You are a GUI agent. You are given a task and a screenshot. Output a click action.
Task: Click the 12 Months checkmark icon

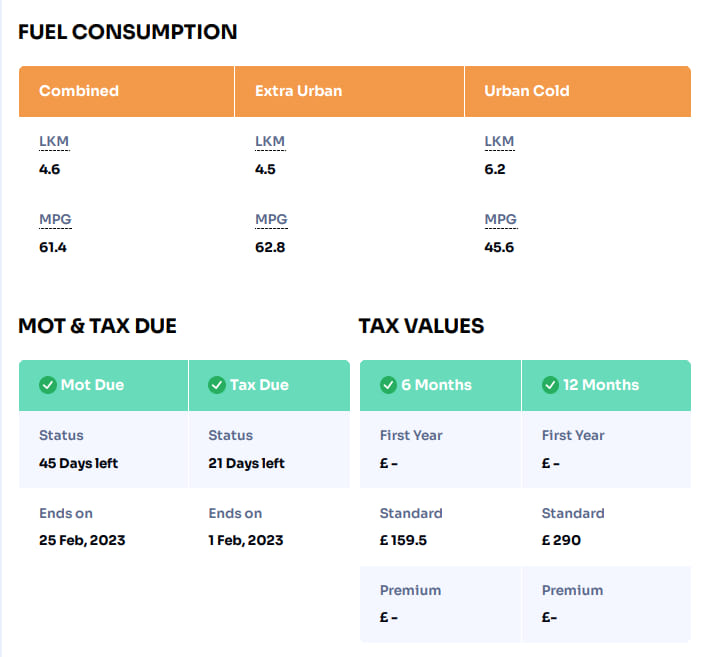click(549, 385)
